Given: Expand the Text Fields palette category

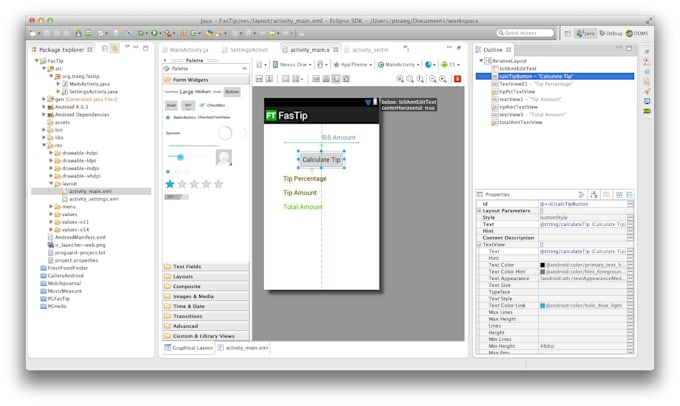Looking at the screenshot, I should pyautogui.click(x=188, y=267).
